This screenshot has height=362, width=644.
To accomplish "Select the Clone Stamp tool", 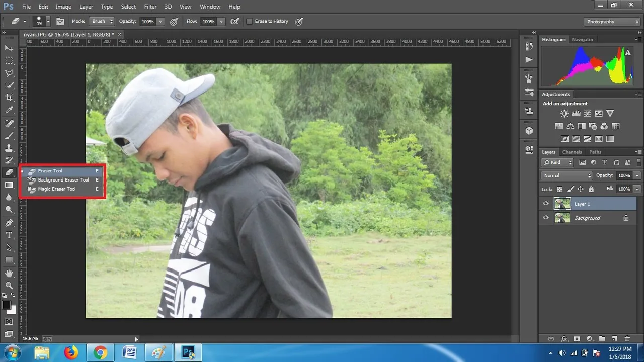I will tap(9, 148).
